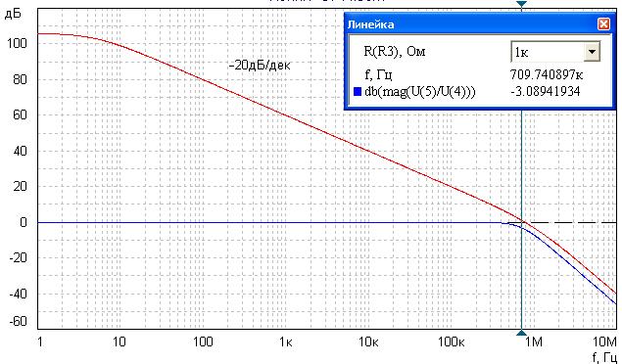Close the Линейка ruler window
This screenshot has width=622, height=364.
[x=603, y=24]
